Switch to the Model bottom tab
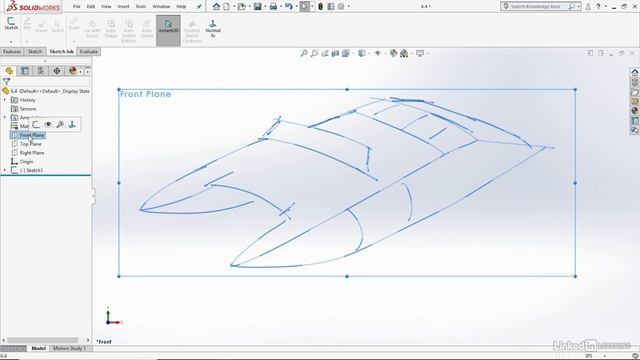The image size is (640, 360). pos(38,349)
